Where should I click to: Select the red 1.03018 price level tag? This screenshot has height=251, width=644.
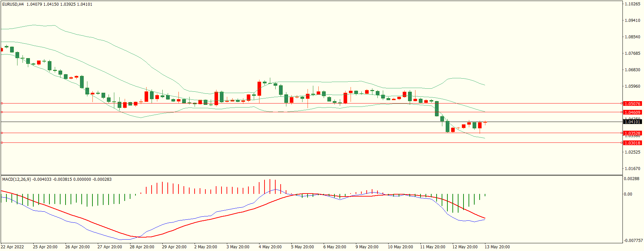pyautogui.click(x=632, y=143)
